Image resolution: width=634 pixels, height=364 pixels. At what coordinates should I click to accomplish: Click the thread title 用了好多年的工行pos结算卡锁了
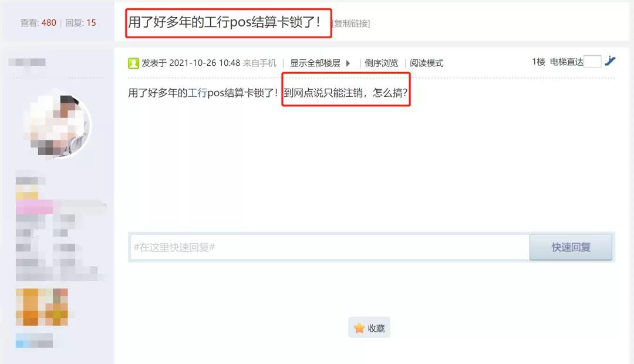224,22
